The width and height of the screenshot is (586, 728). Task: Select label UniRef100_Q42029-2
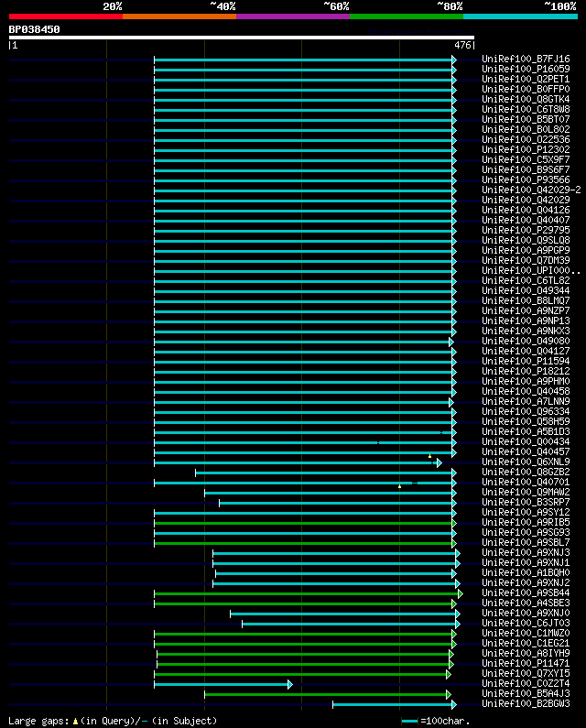point(531,190)
